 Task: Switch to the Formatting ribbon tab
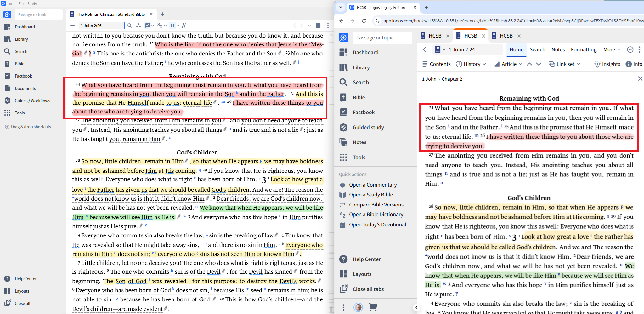[x=584, y=49]
